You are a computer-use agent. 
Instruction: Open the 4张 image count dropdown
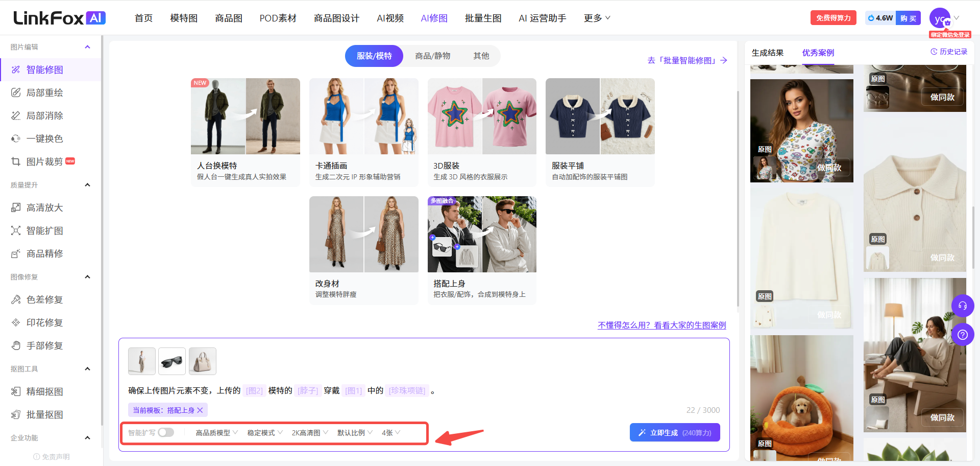tap(391, 433)
